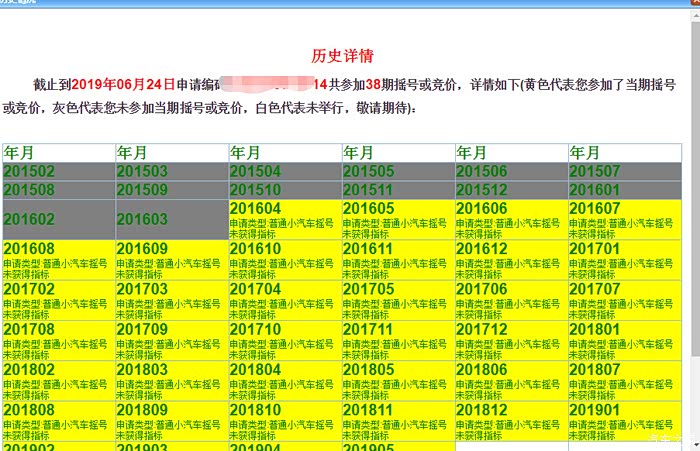Click the yellow 201605 cell

coord(399,220)
